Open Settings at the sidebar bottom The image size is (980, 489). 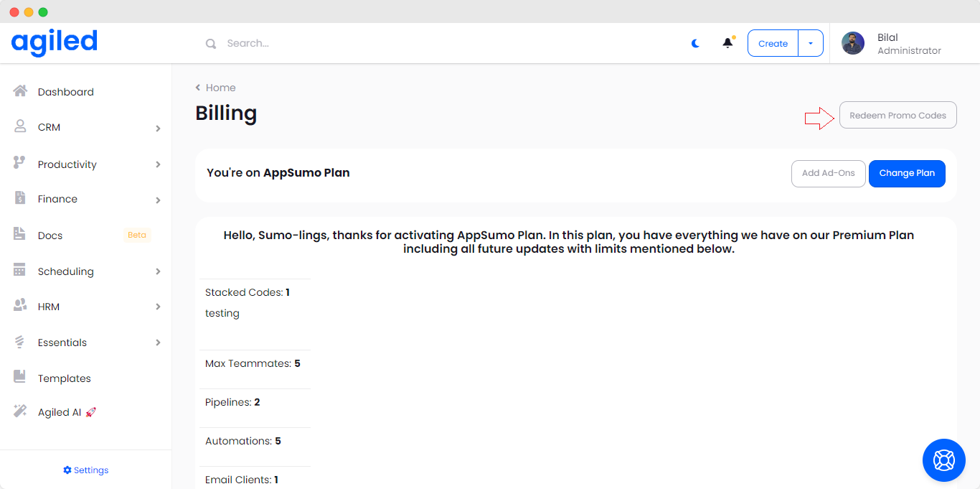(86, 470)
